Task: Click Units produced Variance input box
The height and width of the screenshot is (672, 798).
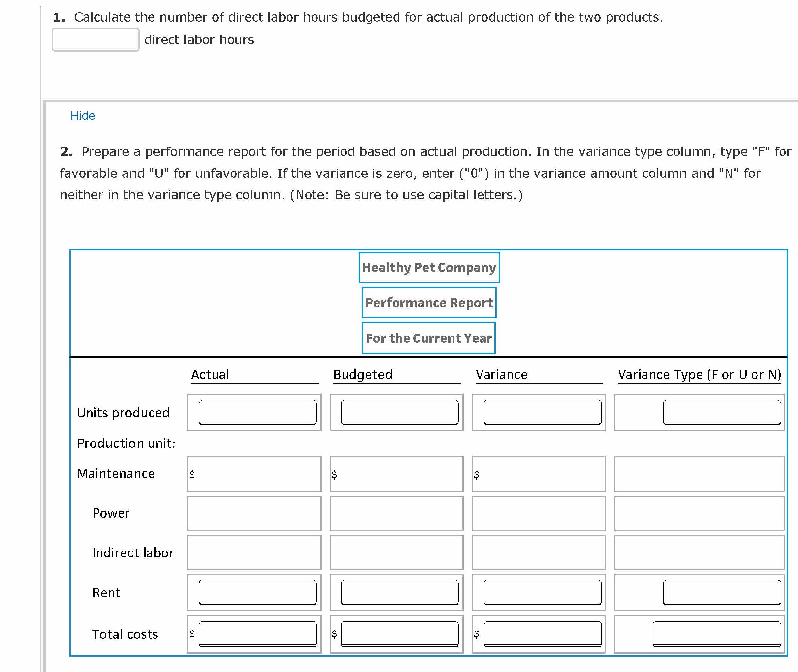Action: 543,412
